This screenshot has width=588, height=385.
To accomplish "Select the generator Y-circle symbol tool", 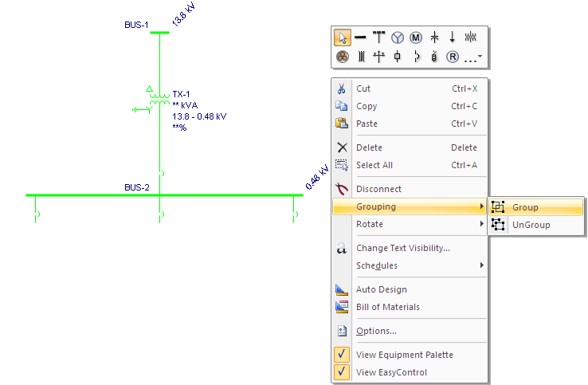I will (x=397, y=37).
